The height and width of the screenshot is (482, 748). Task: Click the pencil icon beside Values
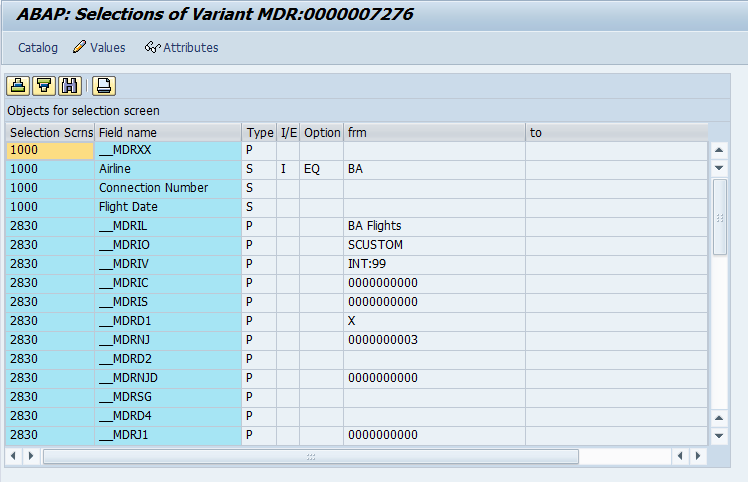[x=79, y=47]
